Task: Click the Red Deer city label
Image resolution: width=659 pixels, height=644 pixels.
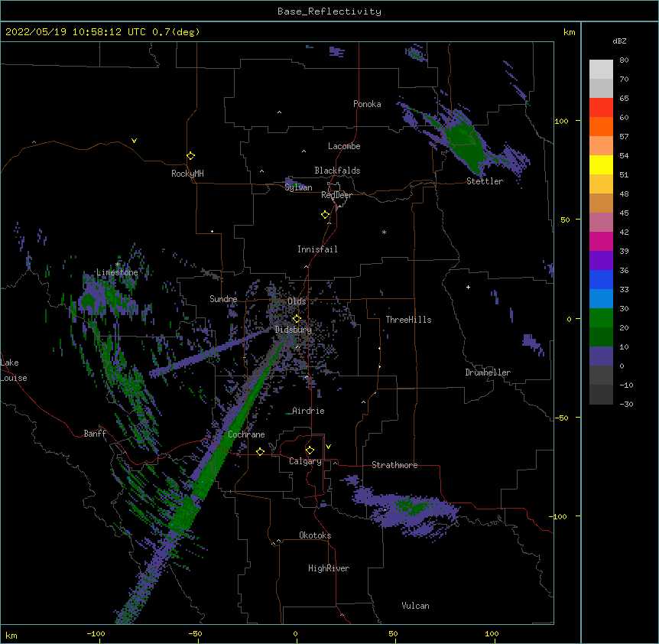Action: click(336, 195)
